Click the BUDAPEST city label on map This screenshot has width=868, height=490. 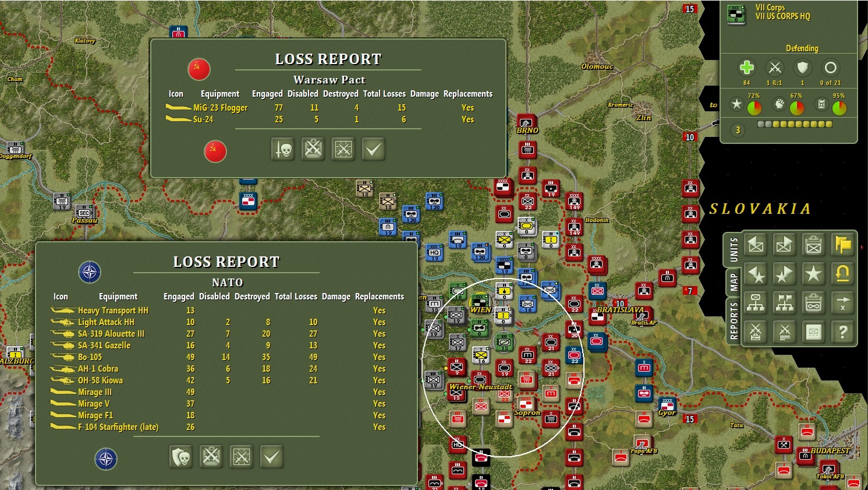click(830, 451)
